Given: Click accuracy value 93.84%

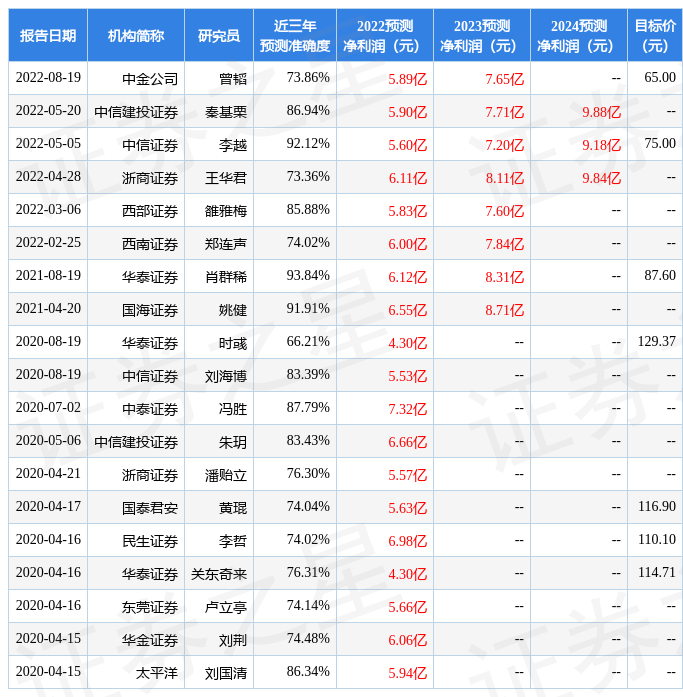Looking at the screenshot, I should (308, 276).
